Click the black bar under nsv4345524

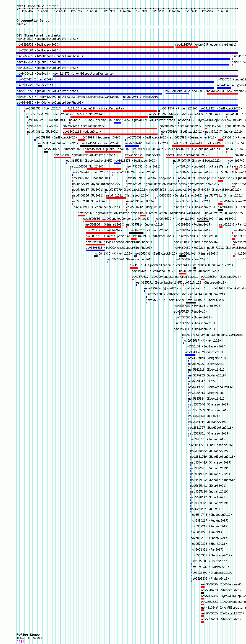click(x=127, y=41)
